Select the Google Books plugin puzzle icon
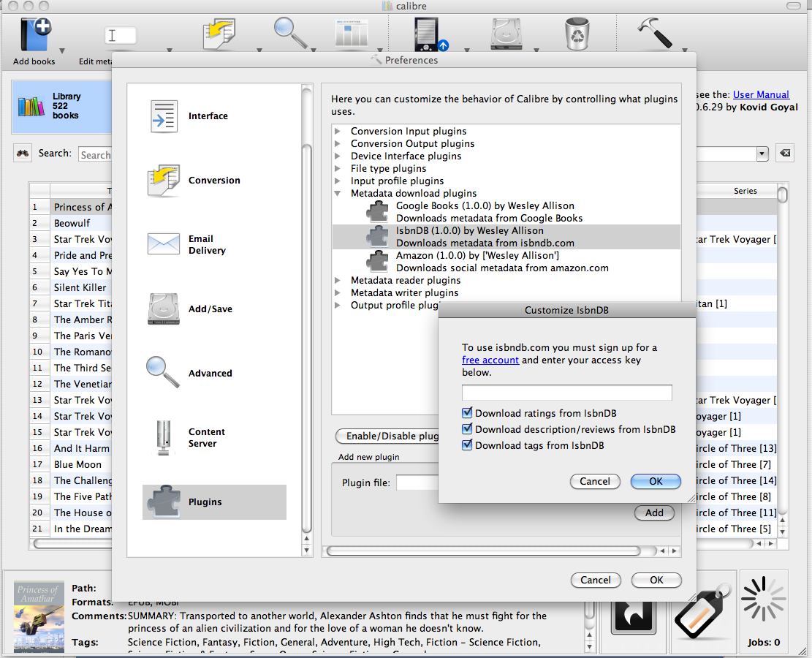 pos(378,211)
